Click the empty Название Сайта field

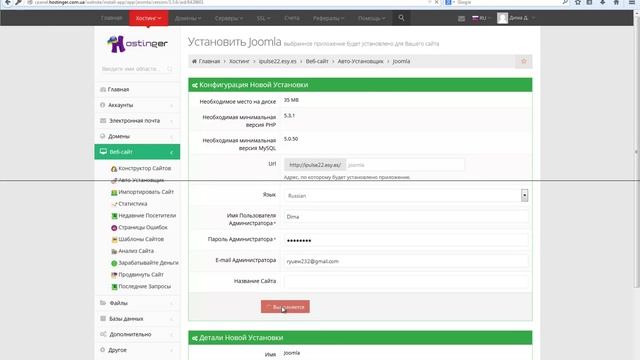point(406,281)
